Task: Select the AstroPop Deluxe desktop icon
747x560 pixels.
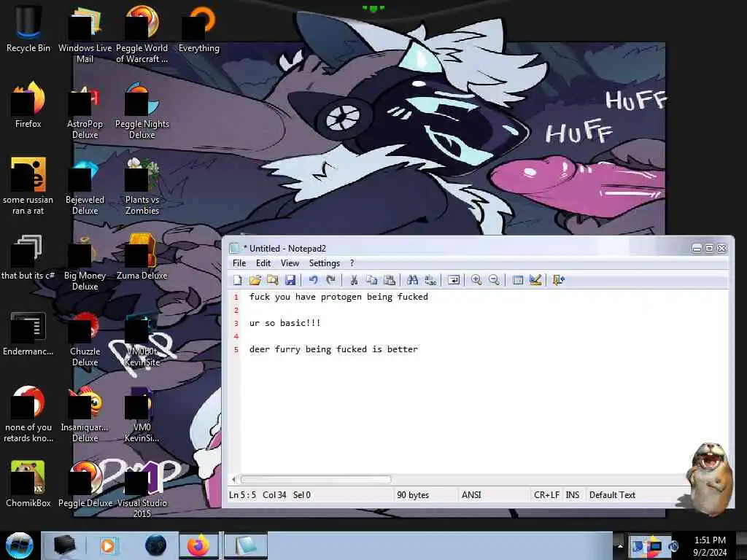Action: (x=85, y=111)
